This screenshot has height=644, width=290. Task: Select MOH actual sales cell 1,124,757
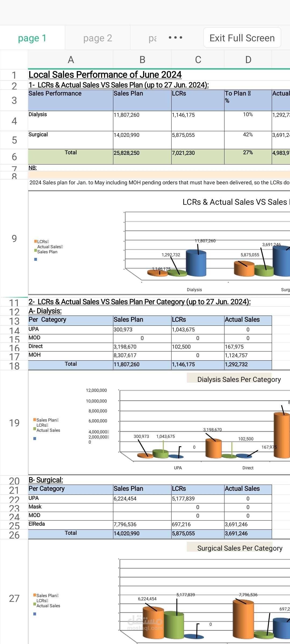pyautogui.click(x=248, y=356)
